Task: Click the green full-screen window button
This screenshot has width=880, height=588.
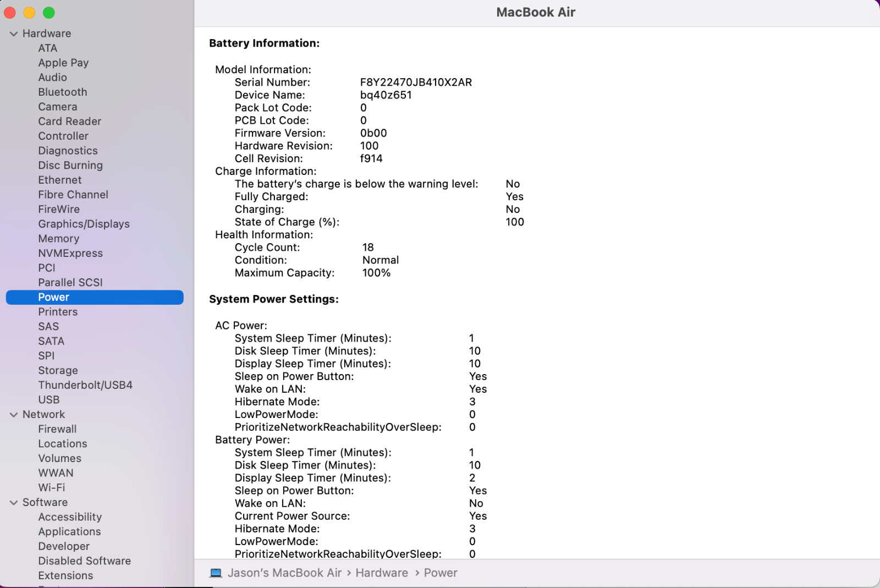Action: (49, 13)
